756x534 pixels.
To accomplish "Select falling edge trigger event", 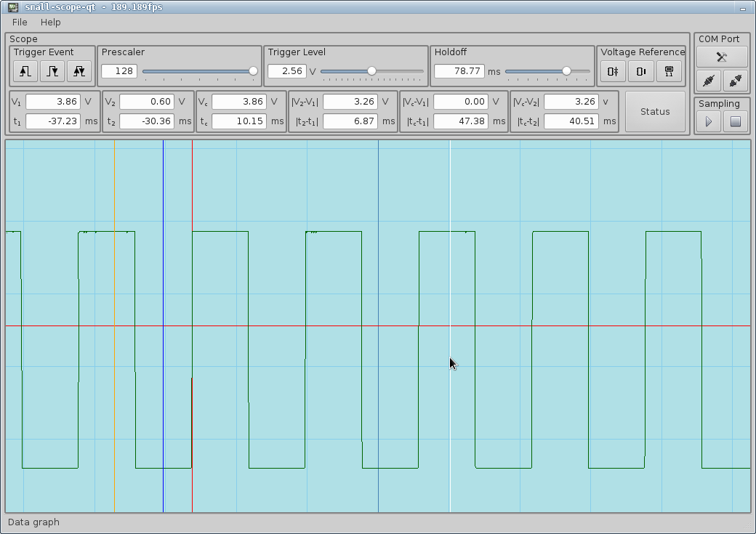I will tap(52, 71).
